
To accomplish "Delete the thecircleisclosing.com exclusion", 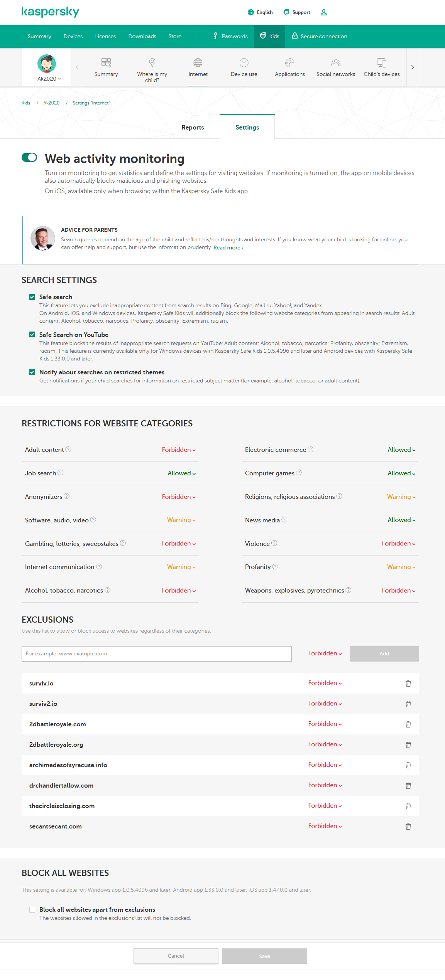I will pyautogui.click(x=408, y=806).
